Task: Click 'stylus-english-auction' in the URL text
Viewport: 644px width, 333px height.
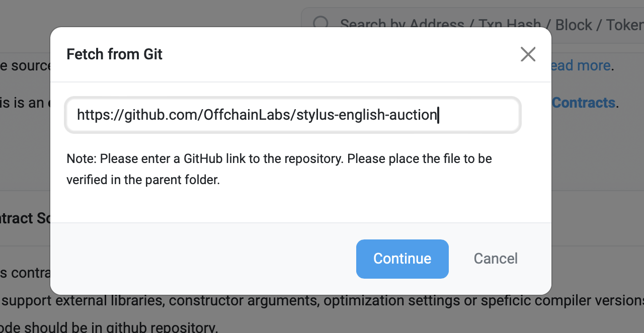Action: click(367, 115)
